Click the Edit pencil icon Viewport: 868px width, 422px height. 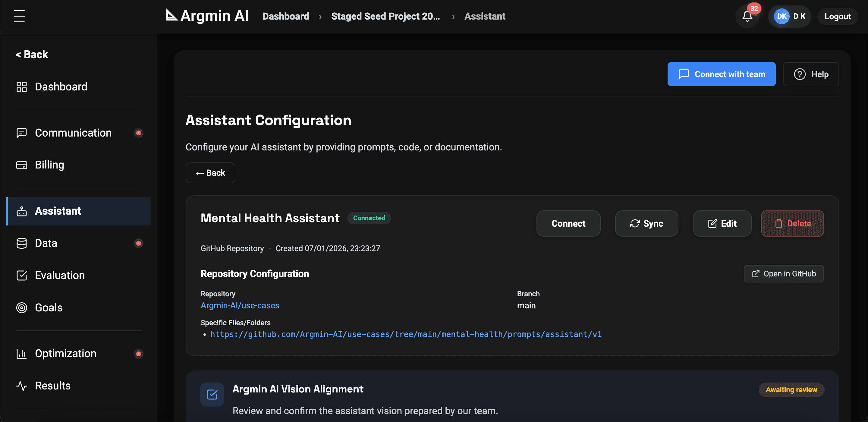pos(712,223)
